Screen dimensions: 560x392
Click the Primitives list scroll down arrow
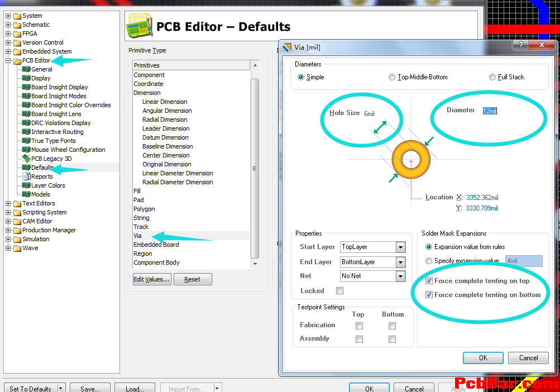pos(255,264)
